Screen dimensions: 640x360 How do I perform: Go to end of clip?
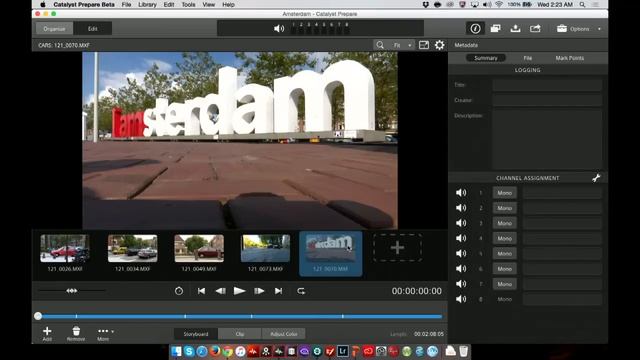pos(278,291)
